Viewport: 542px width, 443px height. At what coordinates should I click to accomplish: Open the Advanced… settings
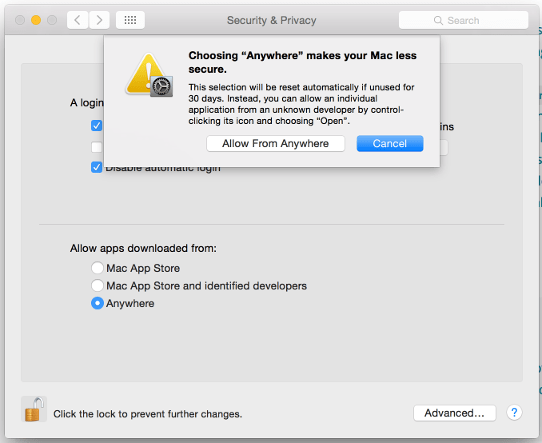pyautogui.click(x=455, y=413)
